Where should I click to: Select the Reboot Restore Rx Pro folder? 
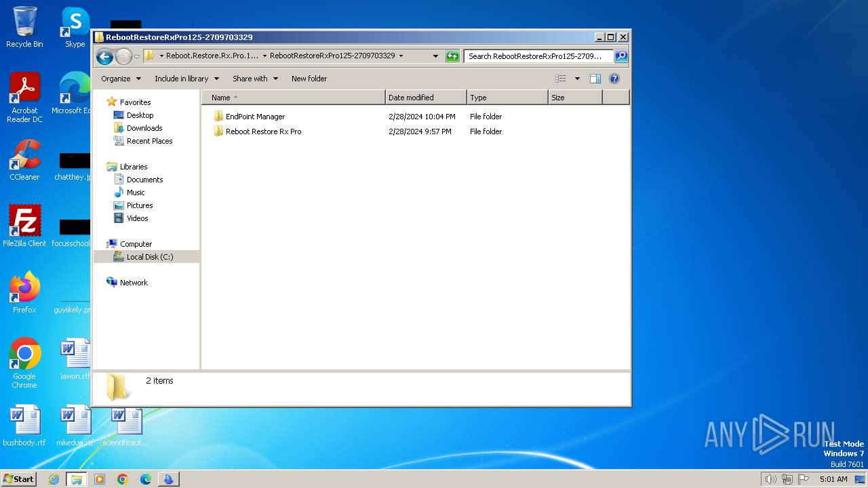tap(263, 131)
